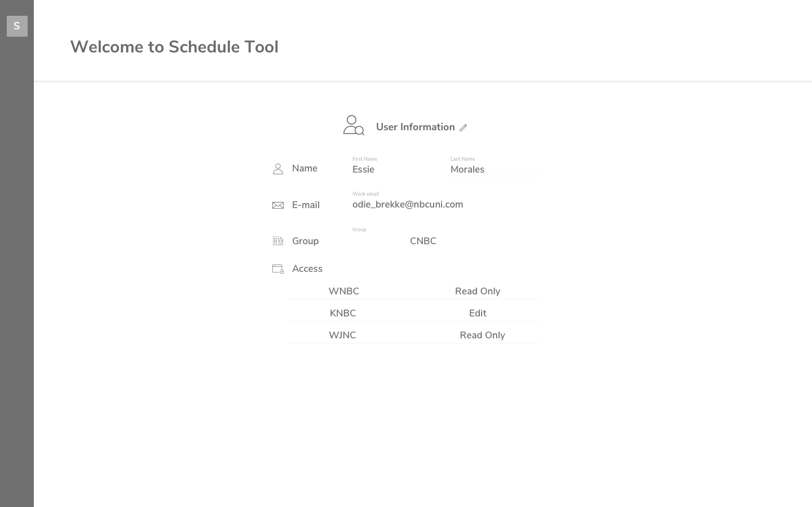Screen dimensions: 812x507
Task: Click the Access section label
Action: (x=307, y=269)
